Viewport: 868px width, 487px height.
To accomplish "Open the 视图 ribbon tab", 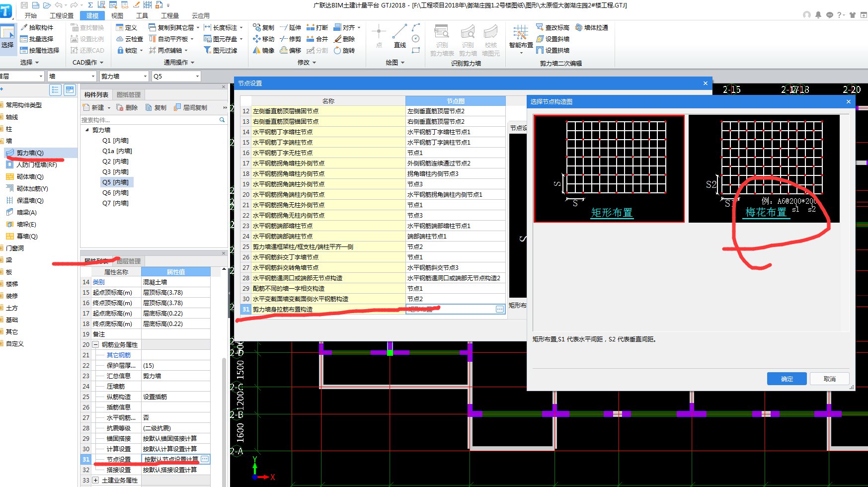I will click(117, 15).
